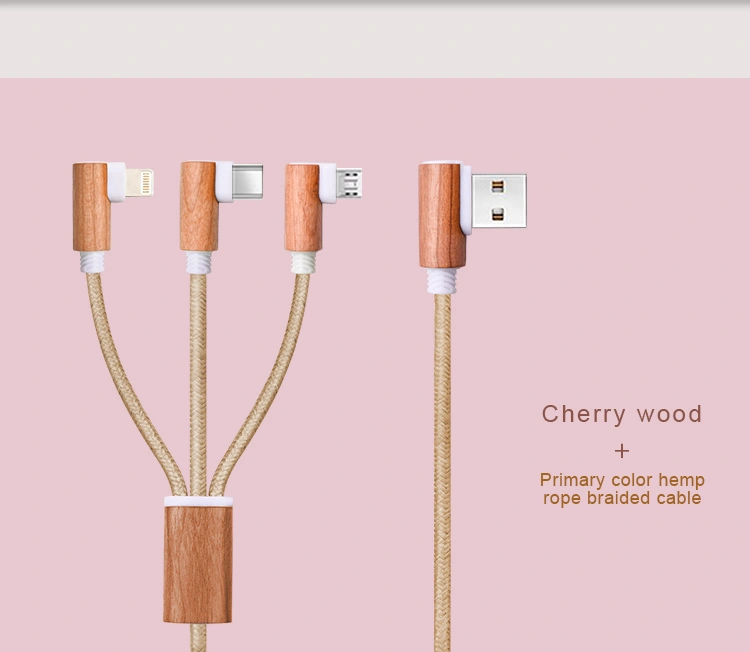Click the plus sign below Cherry wood

622,451
